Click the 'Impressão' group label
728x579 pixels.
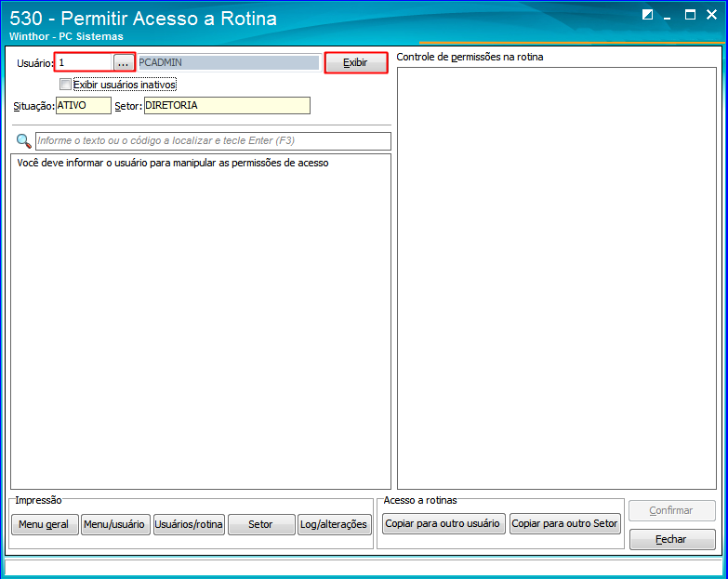pos(38,500)
